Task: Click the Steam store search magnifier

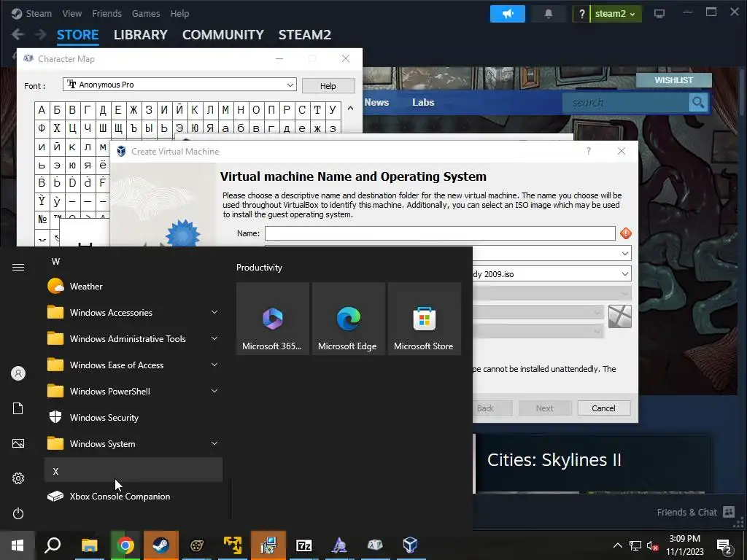Action: click(698, 102)
